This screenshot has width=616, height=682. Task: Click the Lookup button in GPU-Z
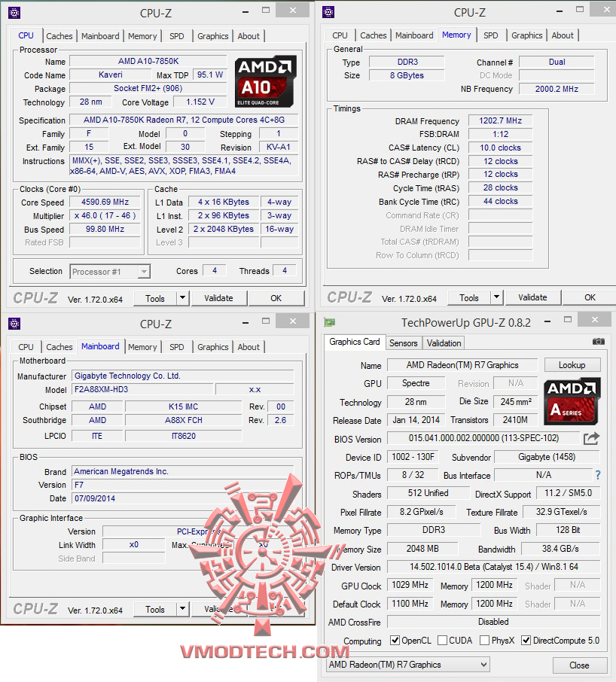[x=572, y=365]
